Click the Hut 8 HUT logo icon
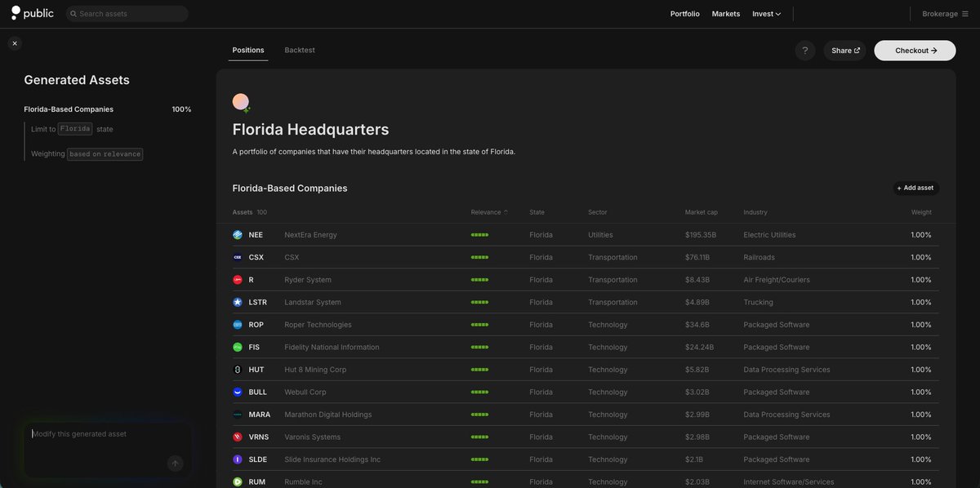 coord(238,370)
